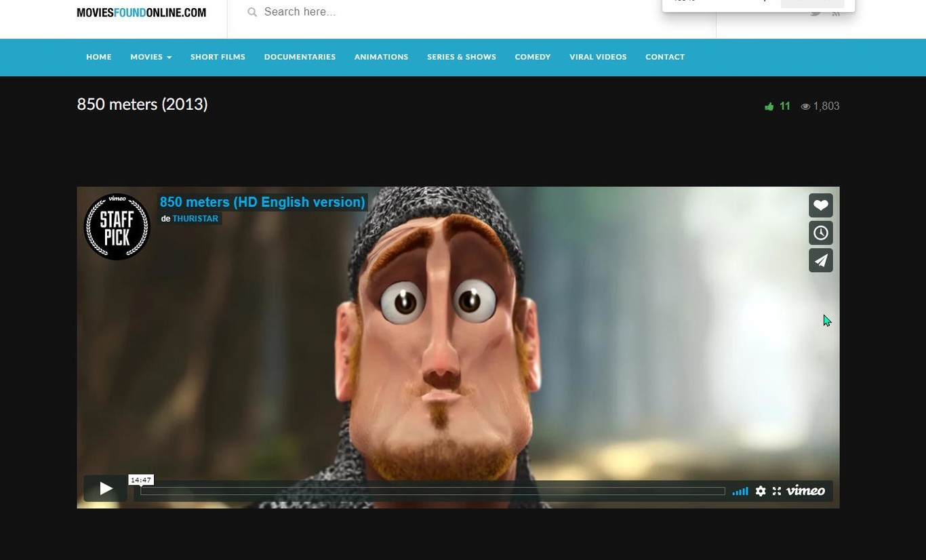The height and width of the screenshot is (560, 926).
Task: Open COMEDY section
Action: [533, 57]
